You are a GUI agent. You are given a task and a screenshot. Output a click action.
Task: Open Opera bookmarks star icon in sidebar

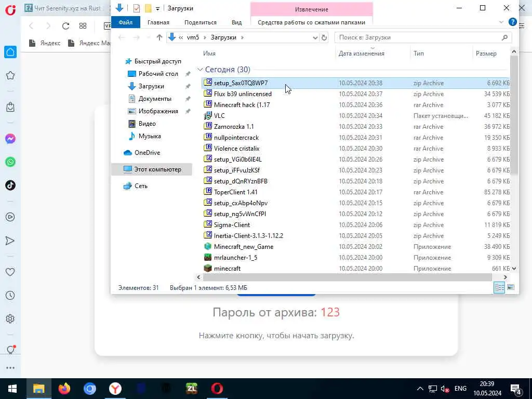(10, 75)
